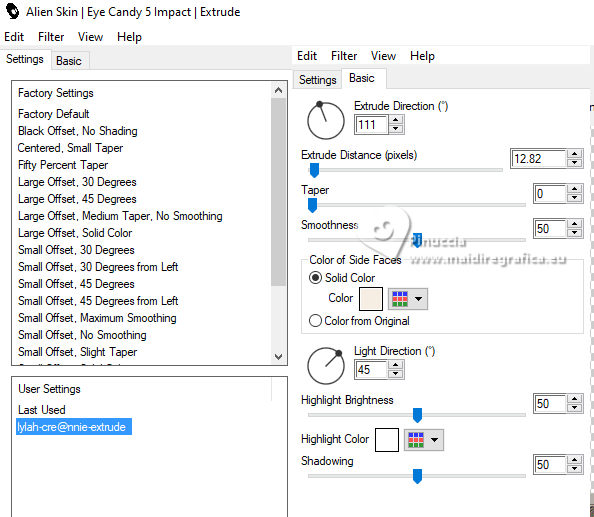Open the Help menu in left window
Viewport: 594px width, 517px height.
click(129, 37)
